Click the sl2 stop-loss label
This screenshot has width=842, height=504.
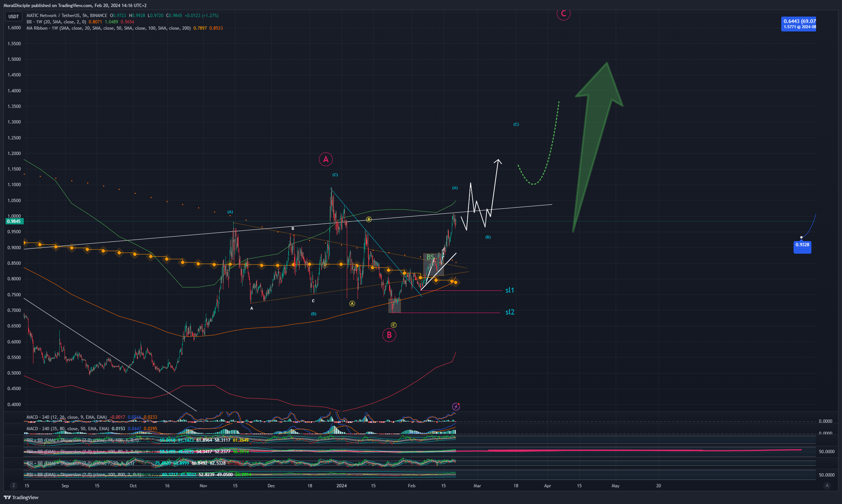(x=510, y=312)
